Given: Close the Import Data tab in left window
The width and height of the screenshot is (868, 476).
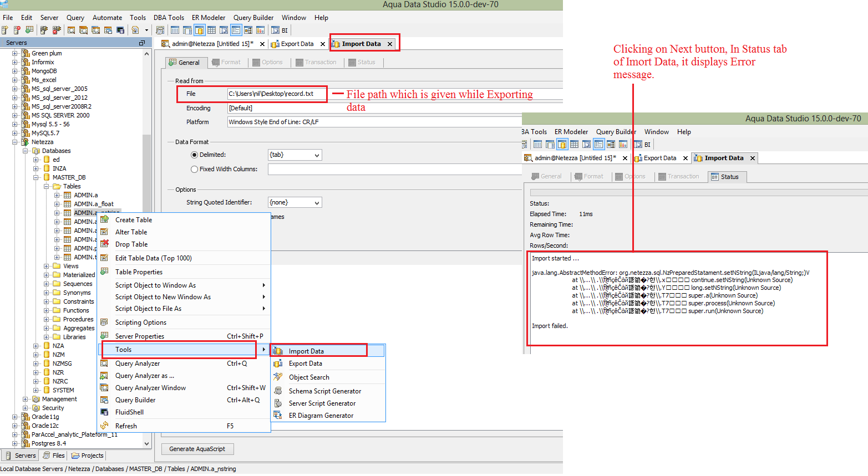Looking at the screenshot, I should point(390,44).
